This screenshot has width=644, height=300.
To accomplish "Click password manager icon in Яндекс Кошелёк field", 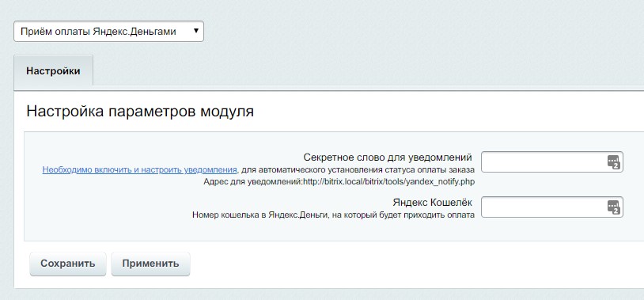I will tap(613, 207).
